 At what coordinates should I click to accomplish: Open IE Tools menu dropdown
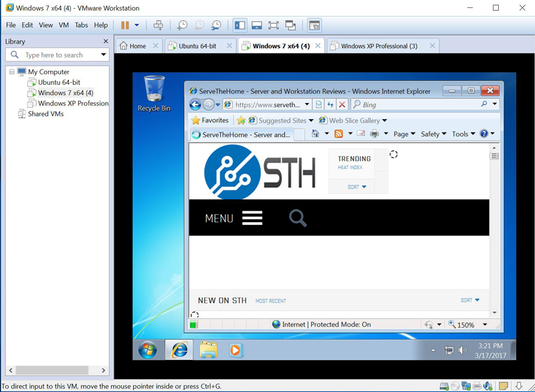[x=463, y=134]
